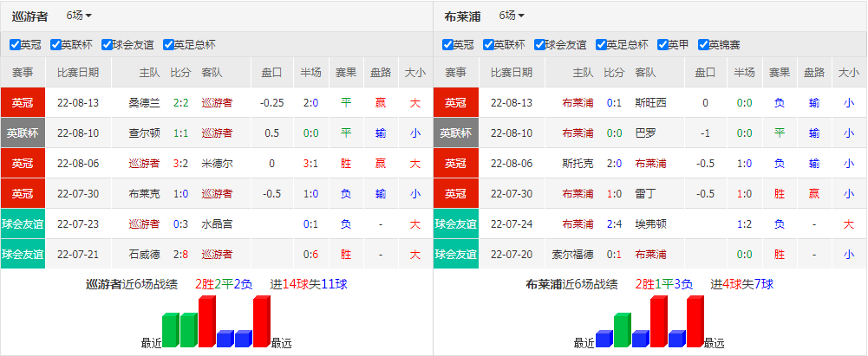Click 球会友谊 badge for 埃弗顿 match
This screenshot has width=868, height=356.
[x=455, y=224]
